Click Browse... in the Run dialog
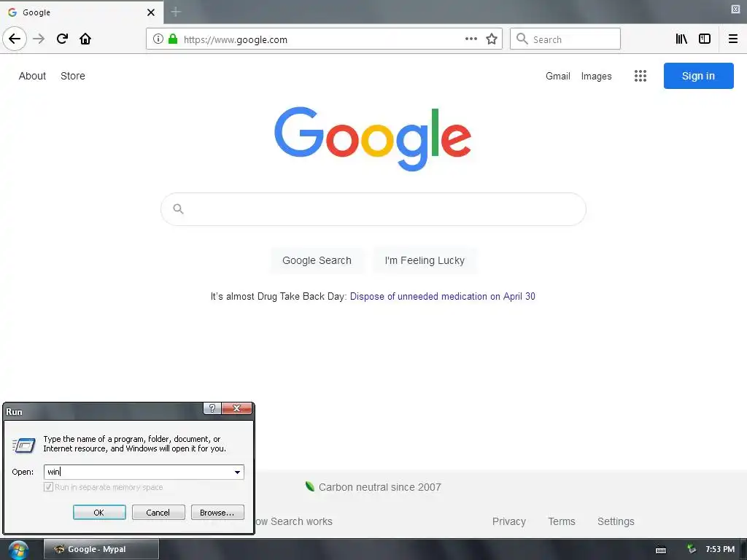The height and width of the screenshot is (560, 747). tap(217, 513)
